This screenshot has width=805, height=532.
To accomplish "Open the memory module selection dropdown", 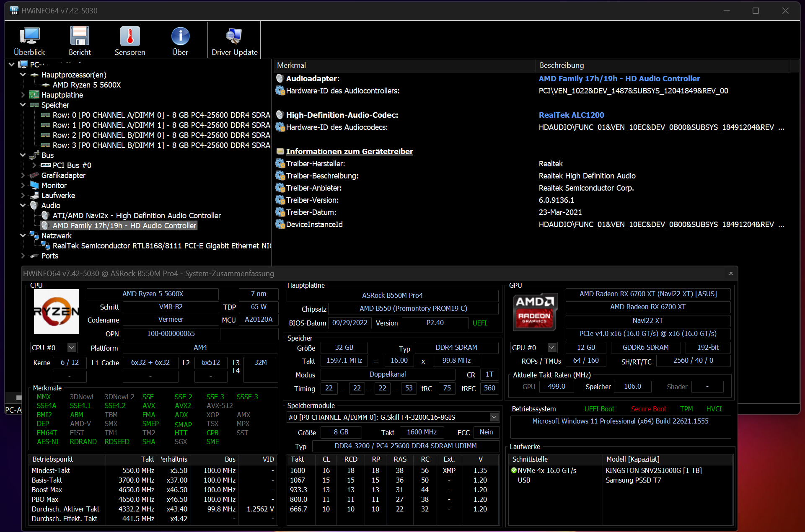I will (x=494, y=417).
